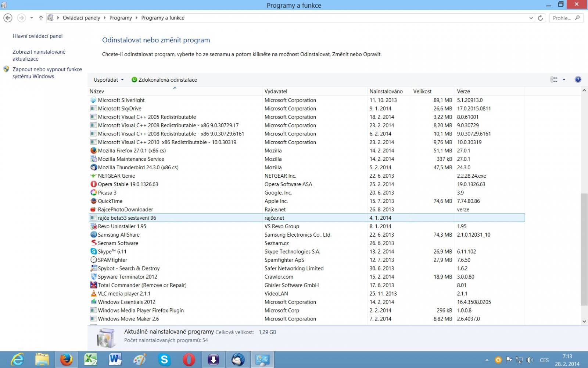588x368 pixels.
Task: Click the RajcePhotoDownloader row icon
Action: tap(93, 210)
